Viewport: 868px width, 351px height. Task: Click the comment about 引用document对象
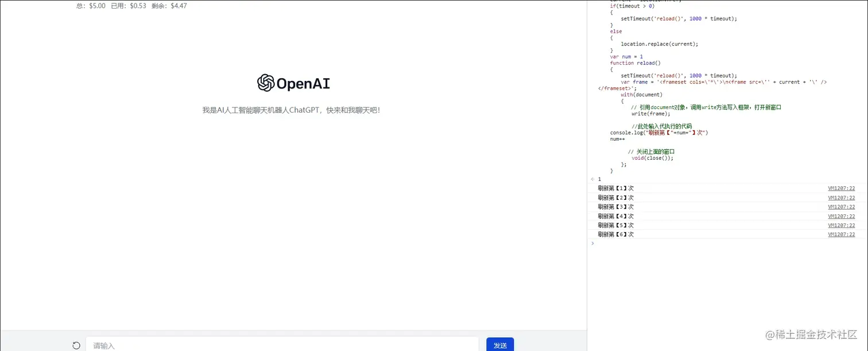tap(706, 107)
